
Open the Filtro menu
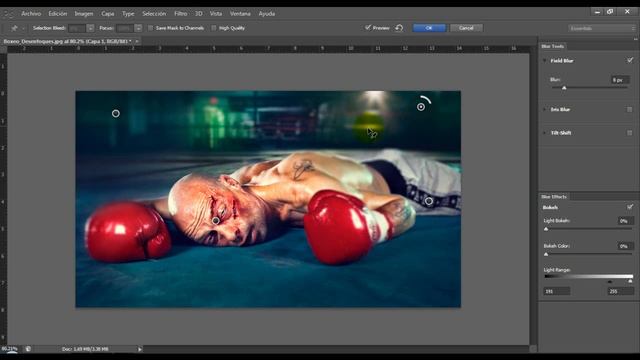(180, 13)
